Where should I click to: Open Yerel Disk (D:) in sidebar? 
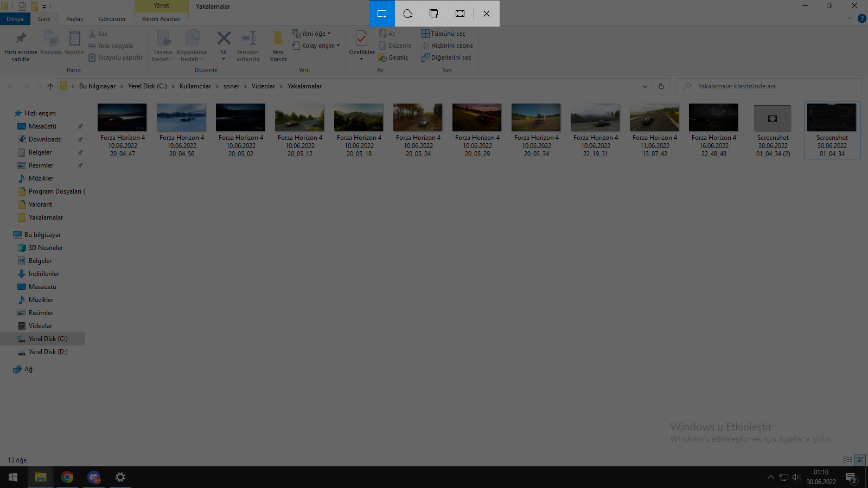pos(48,352)
